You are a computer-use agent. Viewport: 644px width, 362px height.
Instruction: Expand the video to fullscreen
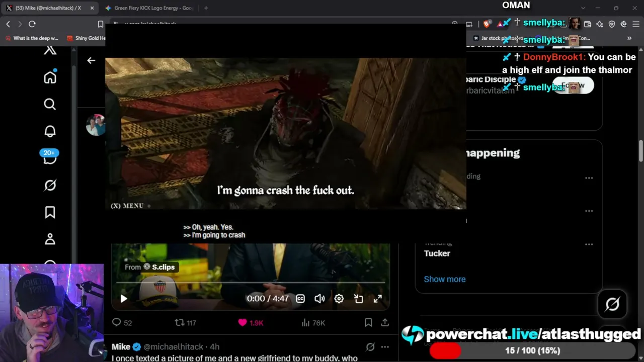pos(377,299)
